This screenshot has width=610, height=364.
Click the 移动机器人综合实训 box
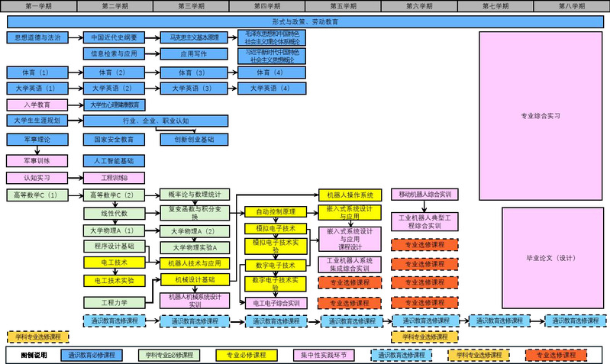click(x=425, y=195)
